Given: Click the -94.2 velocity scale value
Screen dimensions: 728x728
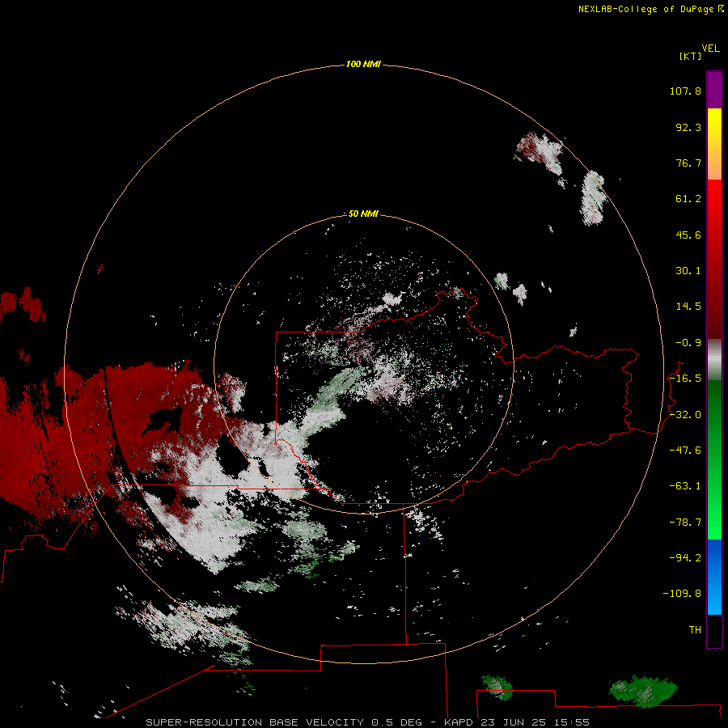Looking at the screenshot, I should pyautogui.click(x=685, y=558).
